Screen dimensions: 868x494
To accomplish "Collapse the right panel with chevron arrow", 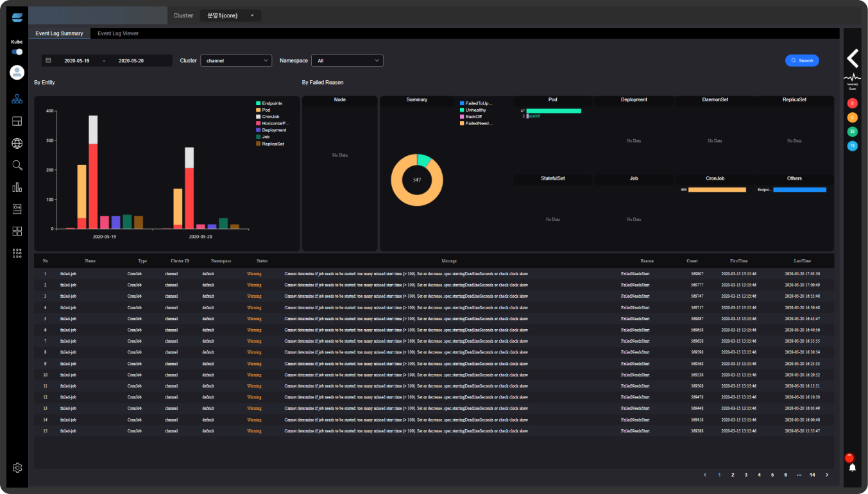I will pos(852,58).
